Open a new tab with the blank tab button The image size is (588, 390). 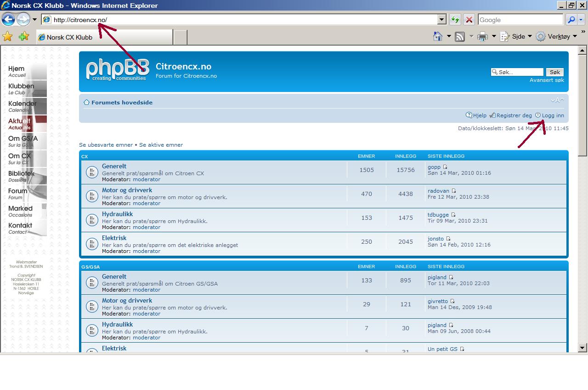click(x=181, y=37)
